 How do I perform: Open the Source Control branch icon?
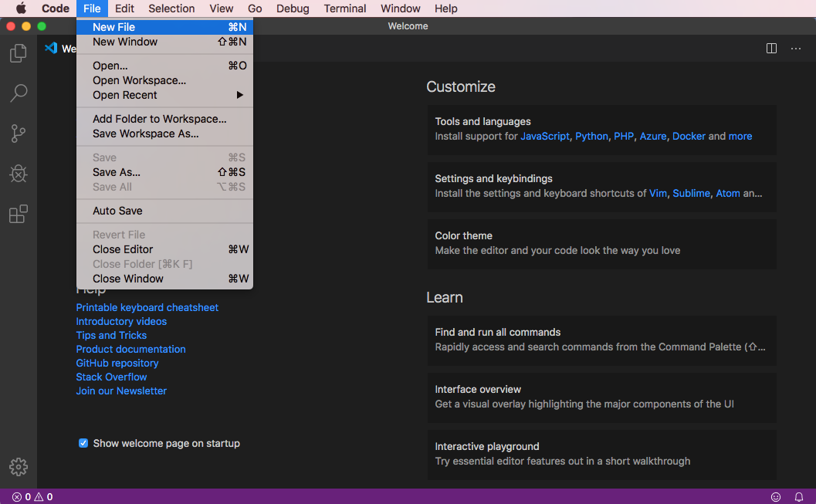tap(19, 134)
